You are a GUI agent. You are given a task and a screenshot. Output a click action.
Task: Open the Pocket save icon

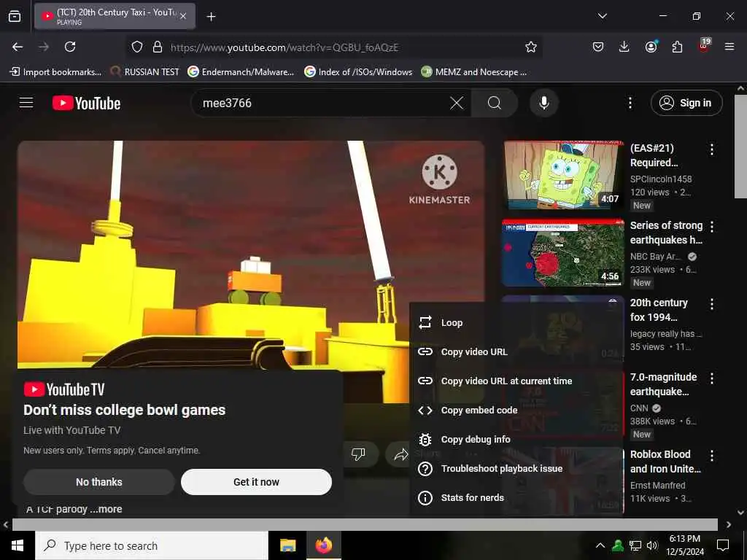pyautogui.click(x=598, y=47)
